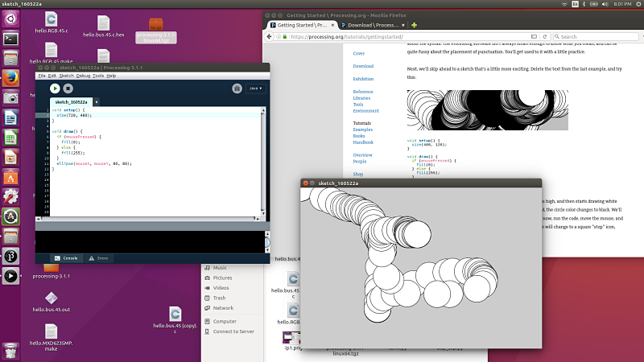
Task: Open the Edit menu in Processing
Action: click(x=52, y=76)
